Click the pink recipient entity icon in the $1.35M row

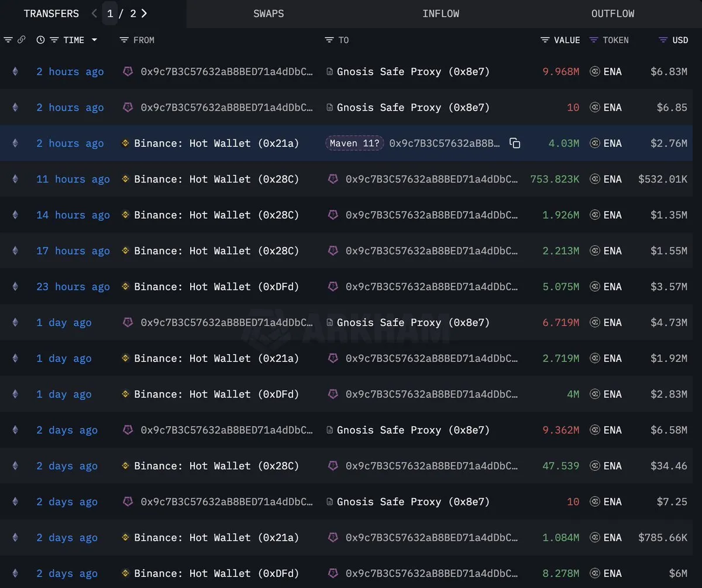(333, 215)
